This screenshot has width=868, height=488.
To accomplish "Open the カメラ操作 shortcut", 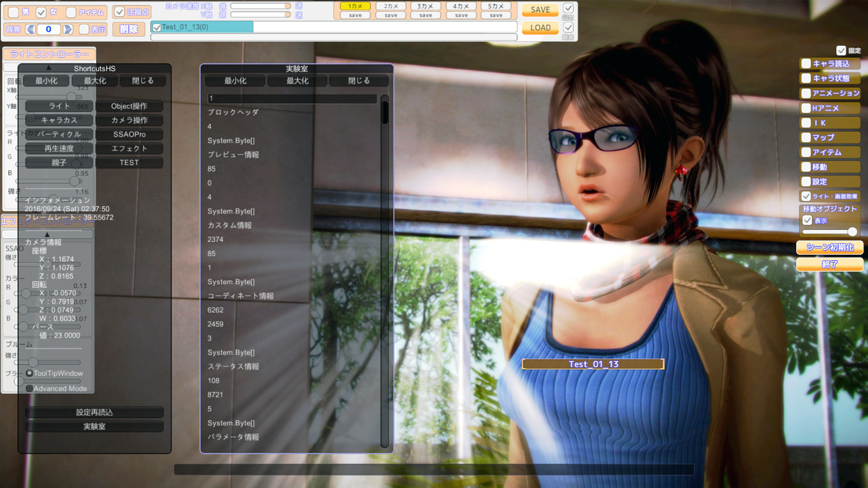I will pyautogui.click(x=129, y=120).
